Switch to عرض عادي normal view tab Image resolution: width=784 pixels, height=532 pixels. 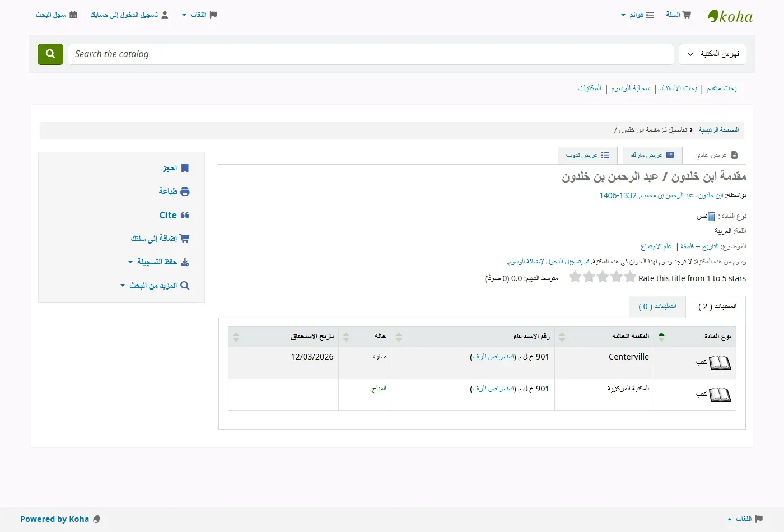tap(716, 155)
